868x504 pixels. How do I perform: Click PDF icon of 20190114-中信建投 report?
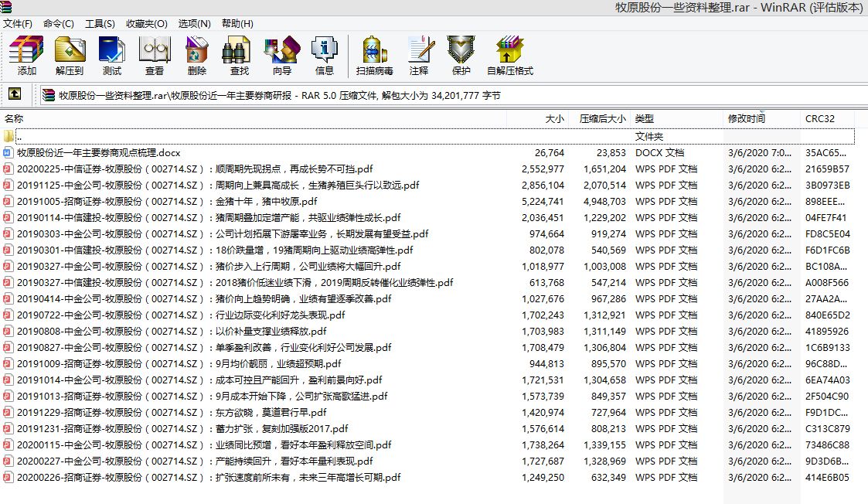[9, 218]
